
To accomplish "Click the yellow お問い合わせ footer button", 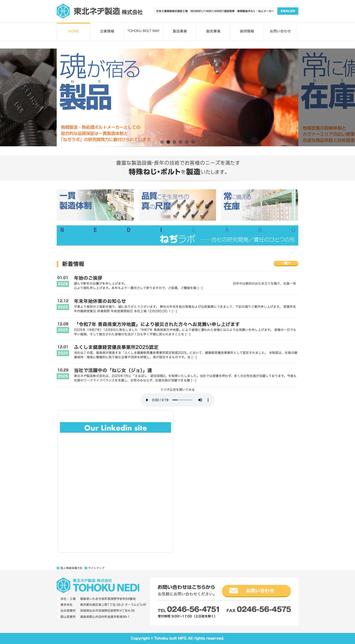I will [256, 591].
